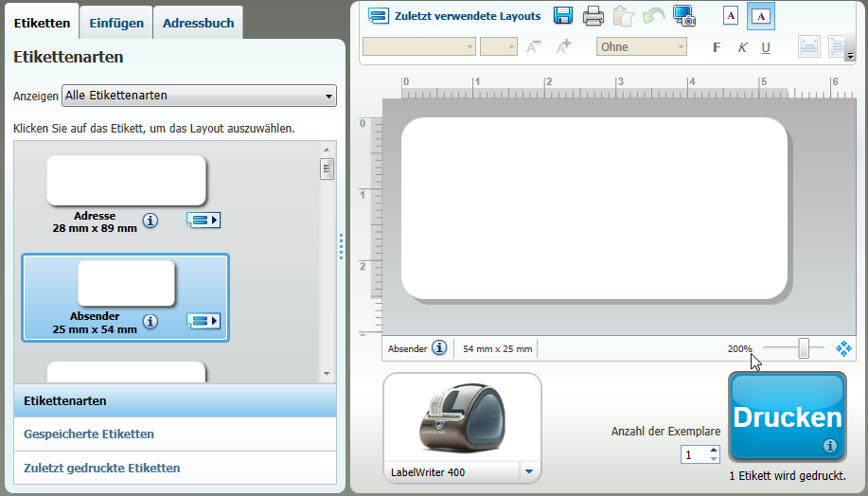Image resolution: width=868 pixels, height=496 pixels.
Task: Click info icon beside Absender in status bar
Action: 439,347
